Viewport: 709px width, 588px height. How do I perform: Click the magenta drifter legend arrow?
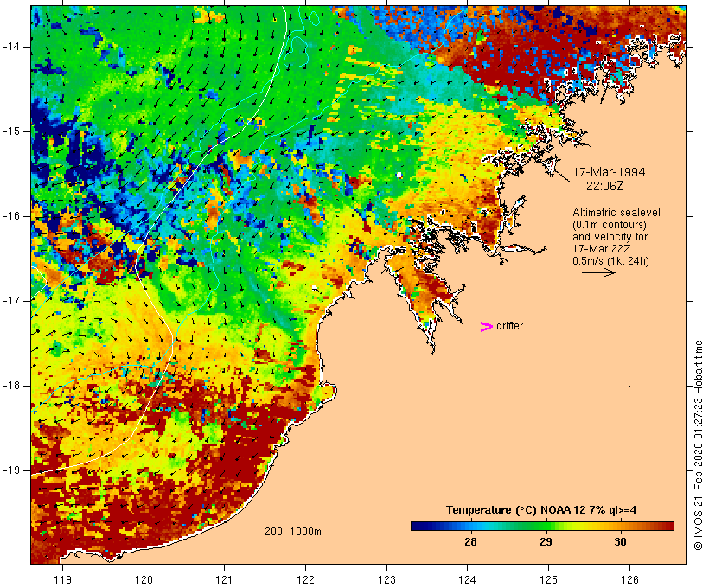(486, 327)
